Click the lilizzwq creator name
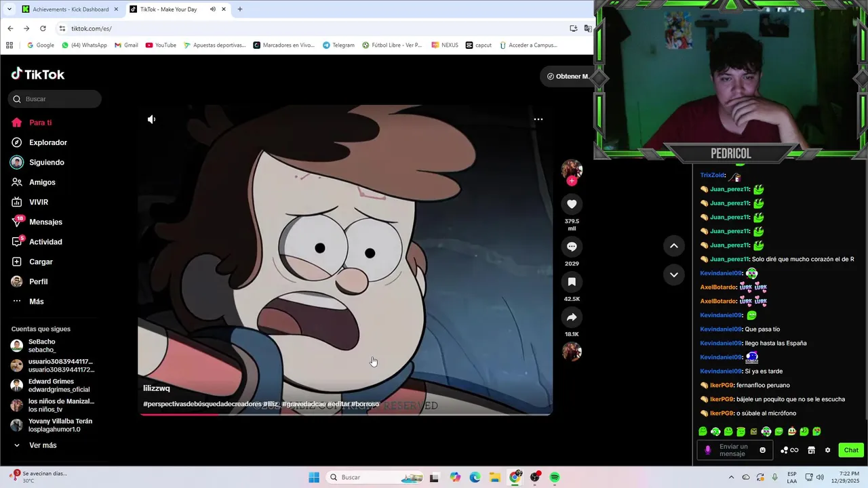 157,388
